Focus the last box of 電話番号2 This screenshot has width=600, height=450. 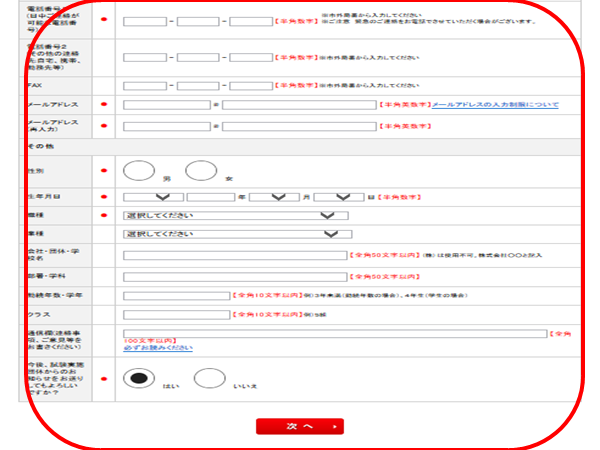(251, 57)
